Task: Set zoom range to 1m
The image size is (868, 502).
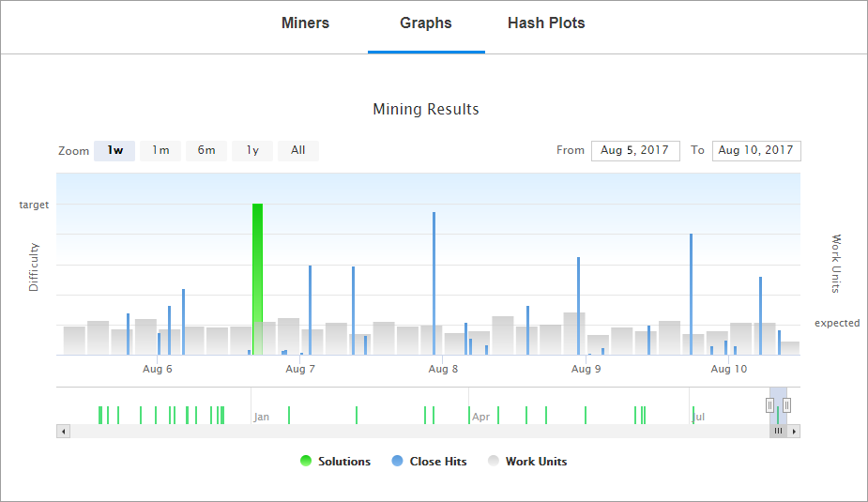Action: coord(160,150)
